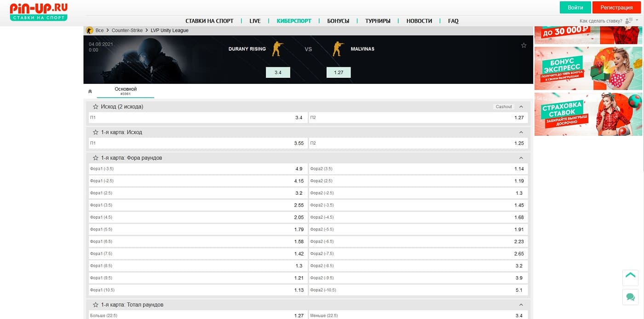This screenshot has width=644, height=319.
Task: Pick Фора1 (3.5) at 2.55
Action: point(197,205)
